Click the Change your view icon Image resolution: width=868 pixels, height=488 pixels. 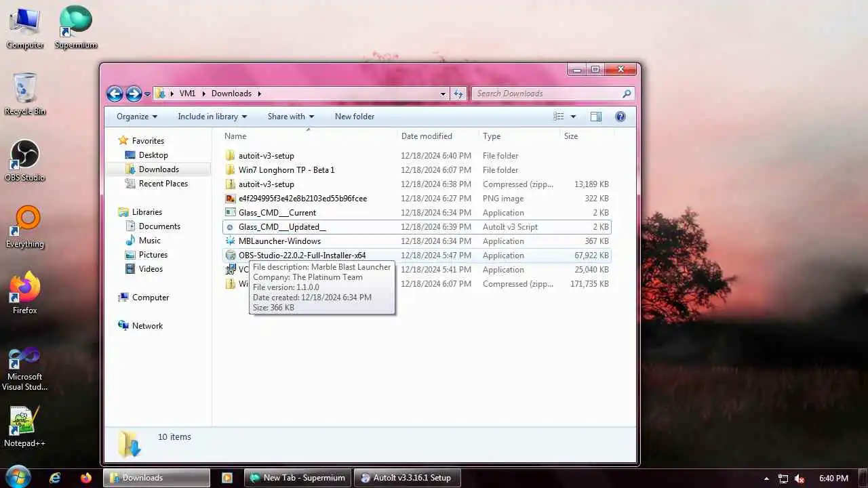coord(559,117)
